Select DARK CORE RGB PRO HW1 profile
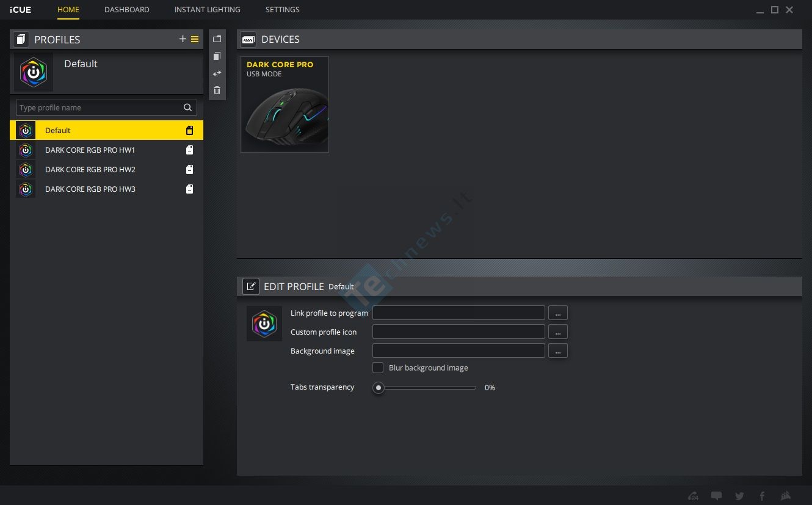Screen dimensions: 812x505 pos(106,150)
